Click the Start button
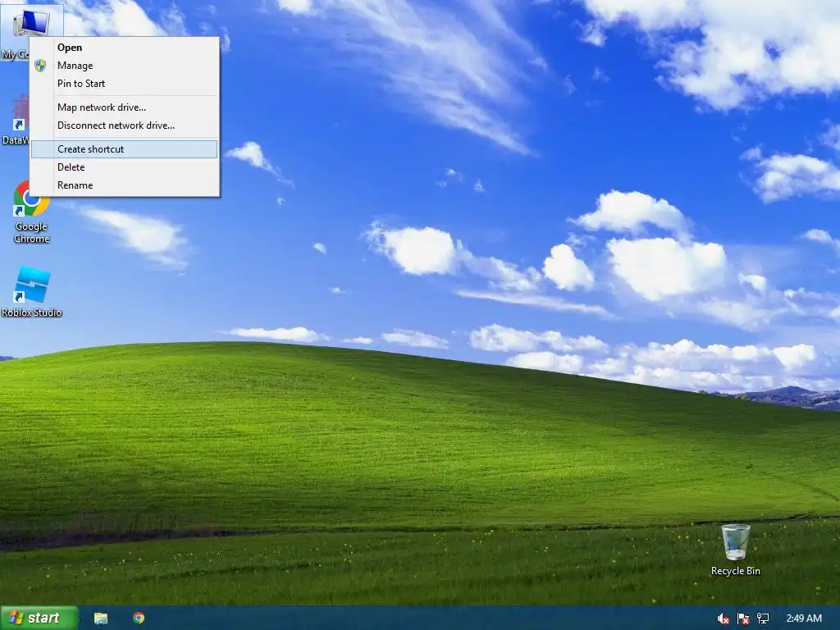Image resolution: width=840 pixels, height=630 pixels. 39,618
